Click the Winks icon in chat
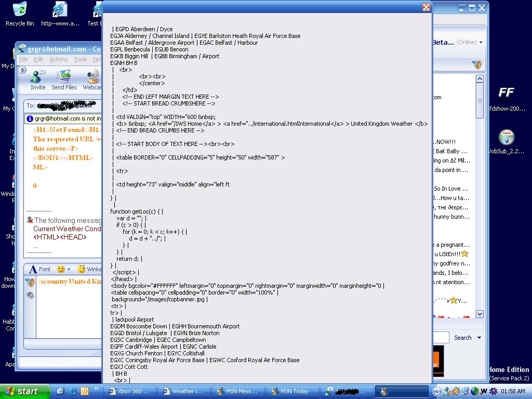Screen dimensions: 532x399 coord(89,269)
